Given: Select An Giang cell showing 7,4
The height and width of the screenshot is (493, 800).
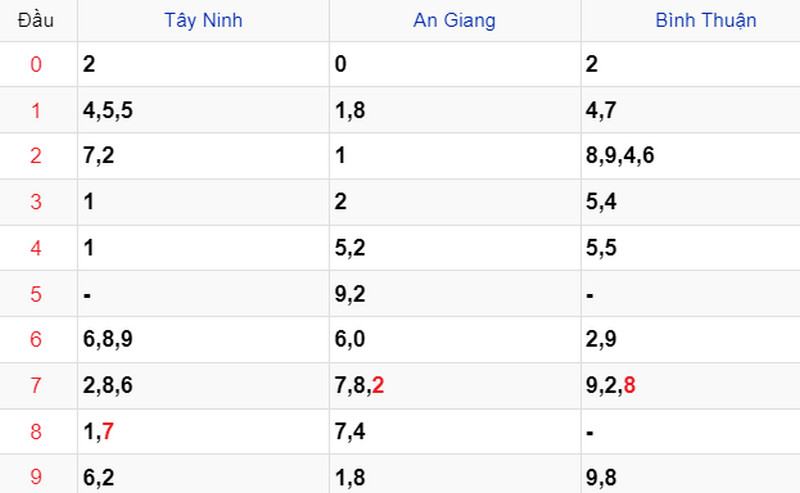Looking at the screenshot, I should tap(350, 432).
